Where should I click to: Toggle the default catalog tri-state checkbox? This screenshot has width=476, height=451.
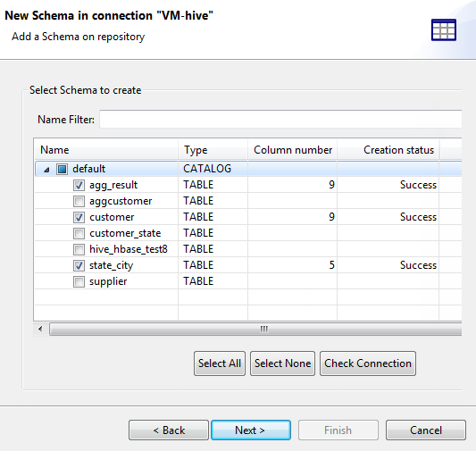62,169
